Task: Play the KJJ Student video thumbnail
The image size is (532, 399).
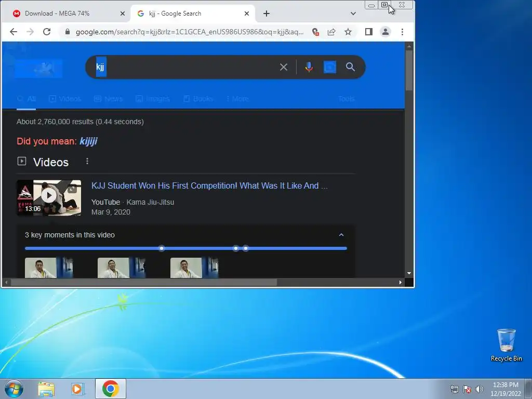Action: point(49,198)
